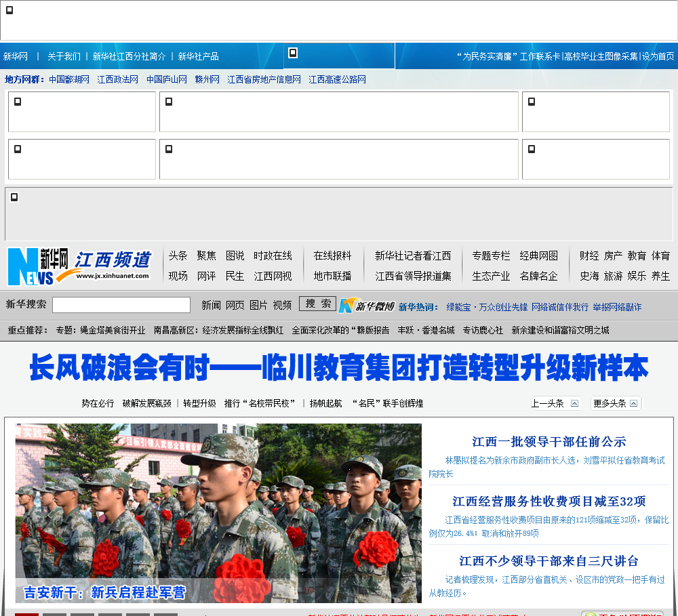Screen dimensions: 678x616
Task: Open 地市联播 page
Action: pos(332,276)
